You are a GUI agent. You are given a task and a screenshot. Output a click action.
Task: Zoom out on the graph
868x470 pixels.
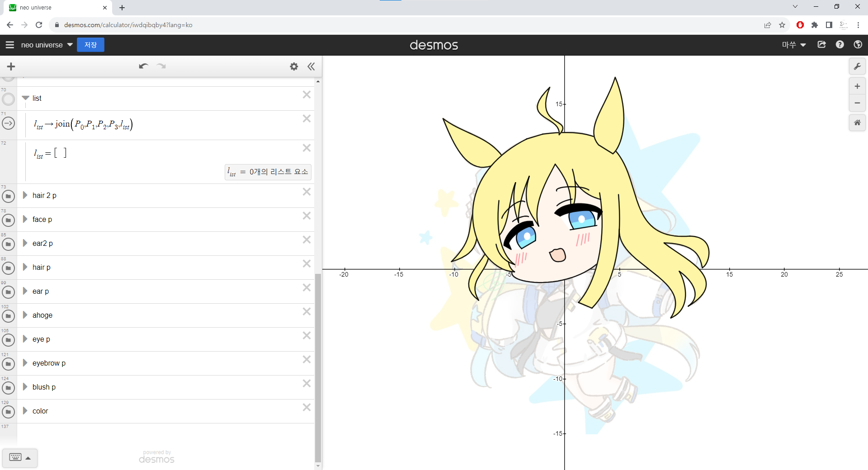pyautogui.click(x=857, y=103)
